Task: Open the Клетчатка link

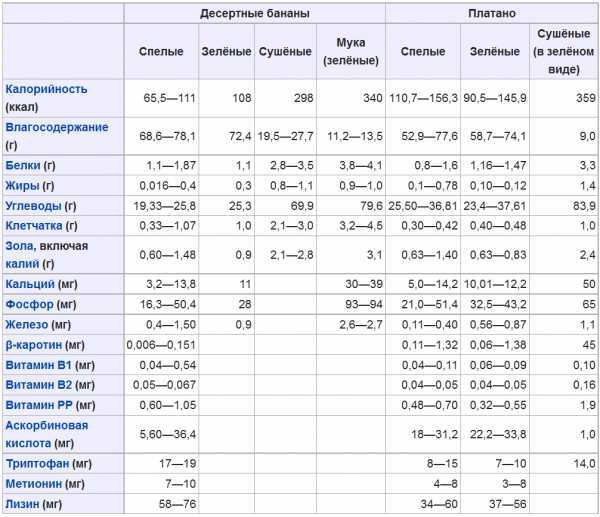Action: [x=34, y=226]
